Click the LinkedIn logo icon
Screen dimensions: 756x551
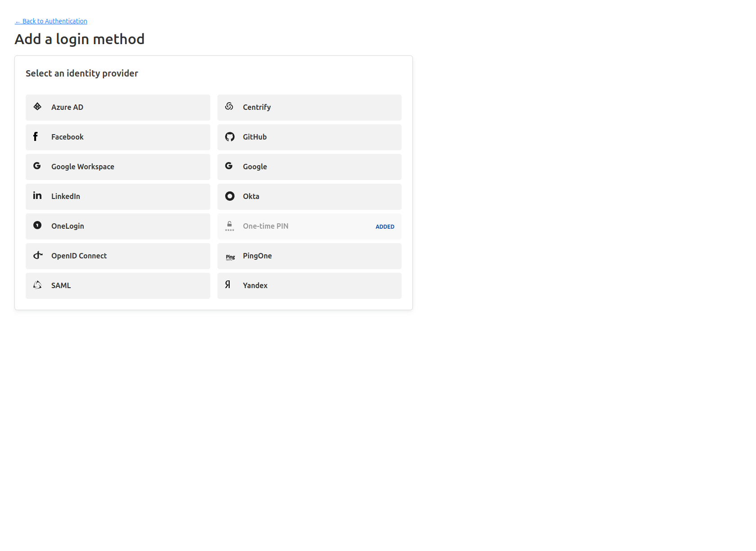click(x=37, y=196)
